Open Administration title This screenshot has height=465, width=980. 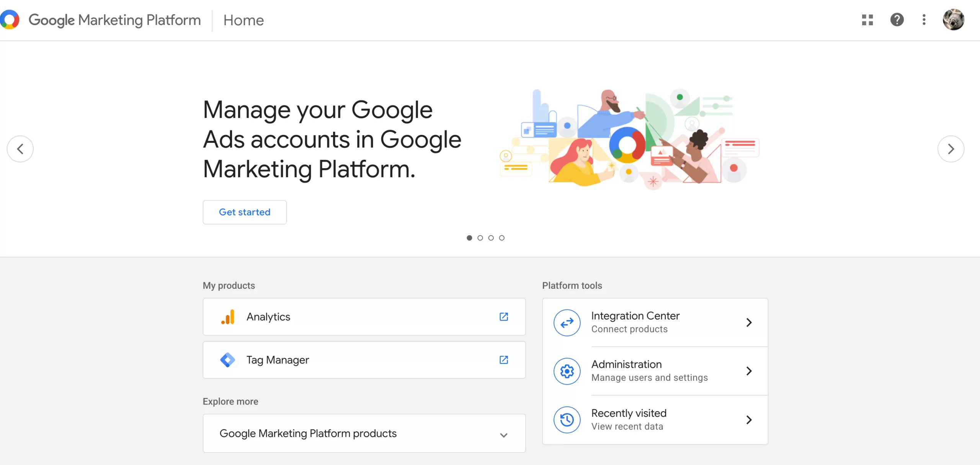pos(627,364)
